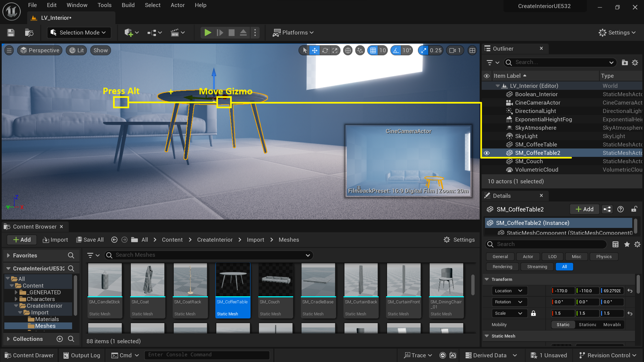Open the Content Drawer from the status bar
Screen dimensions: 644x362
[x=29, y=355]
